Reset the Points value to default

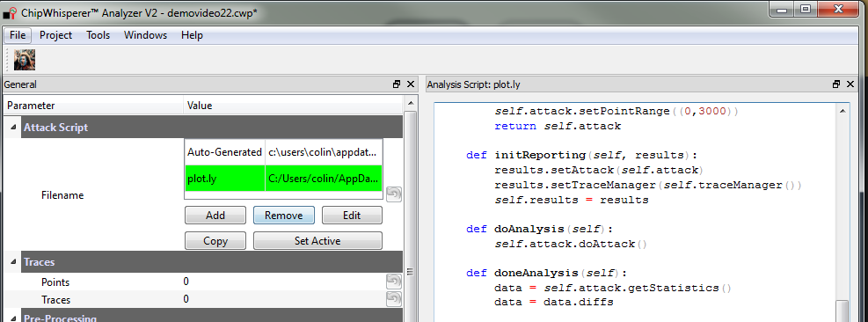(394, 282)
